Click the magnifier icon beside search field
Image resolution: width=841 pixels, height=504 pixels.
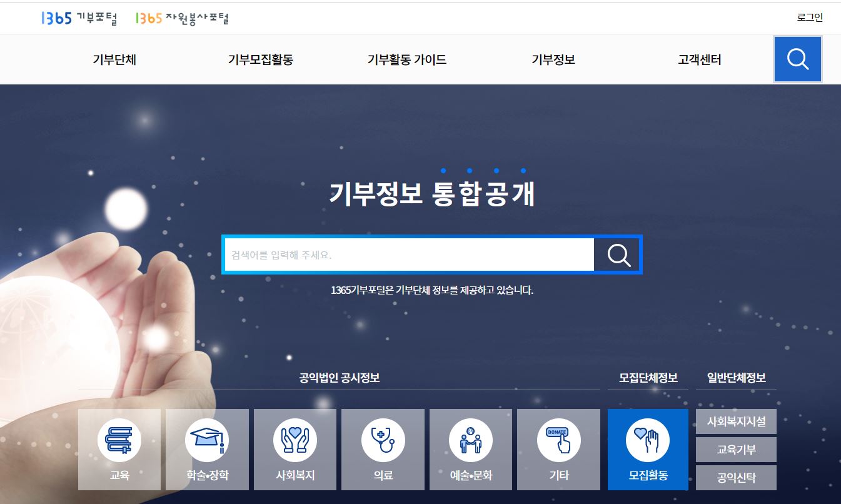click(618, 255)
